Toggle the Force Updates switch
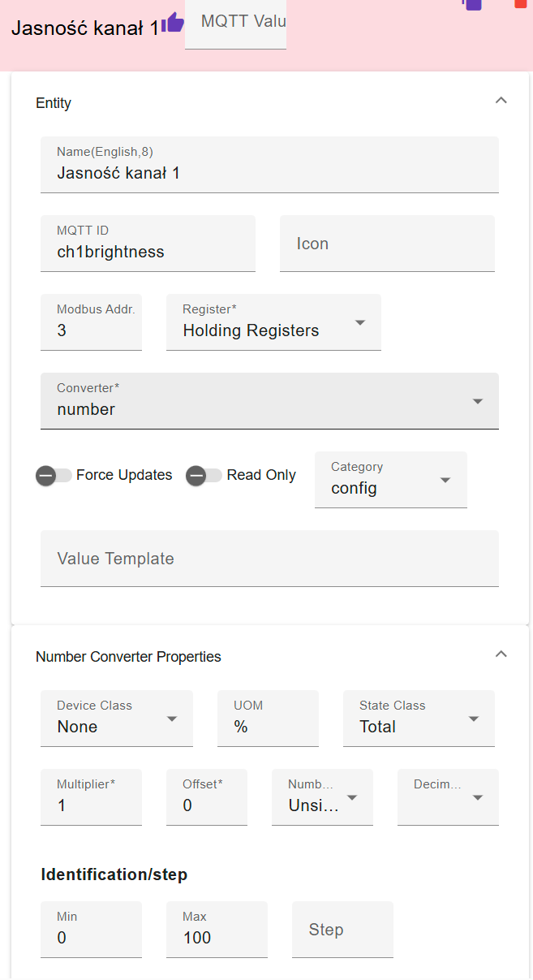The width and height of the screenshot is (533, 980). (54, 476)
